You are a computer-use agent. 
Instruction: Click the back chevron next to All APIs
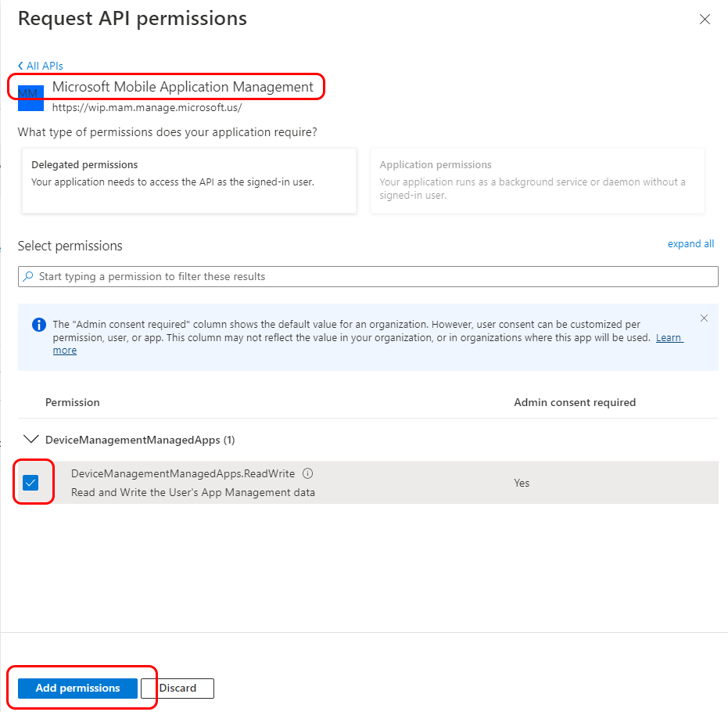click(x=21, y=66)
